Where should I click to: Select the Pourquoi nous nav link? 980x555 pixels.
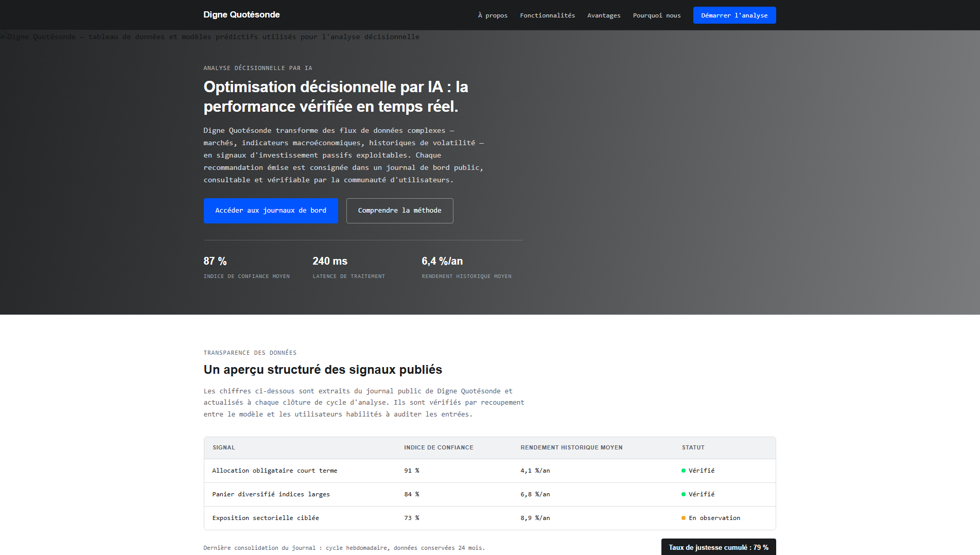coord(657,15)
